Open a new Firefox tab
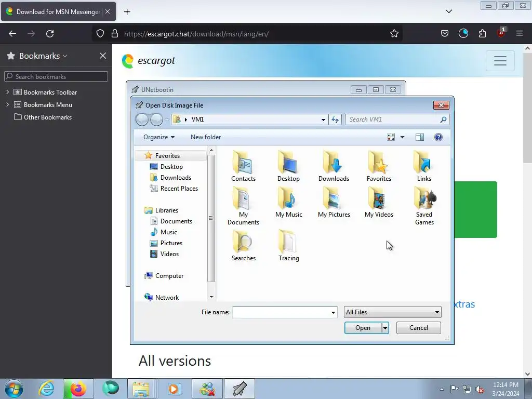This screenshot has height=399, width=532. tap(127, 11)
